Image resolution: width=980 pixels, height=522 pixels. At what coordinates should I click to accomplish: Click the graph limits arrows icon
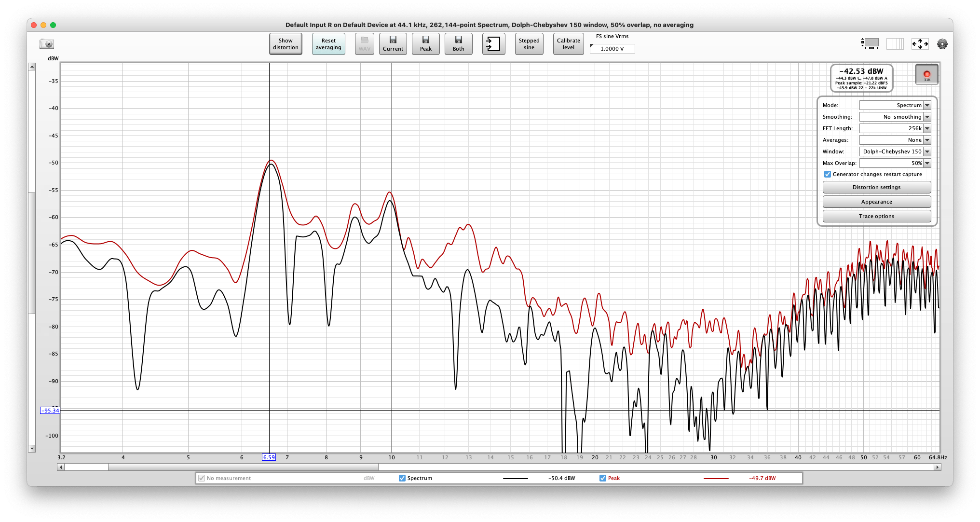point(920,44)
